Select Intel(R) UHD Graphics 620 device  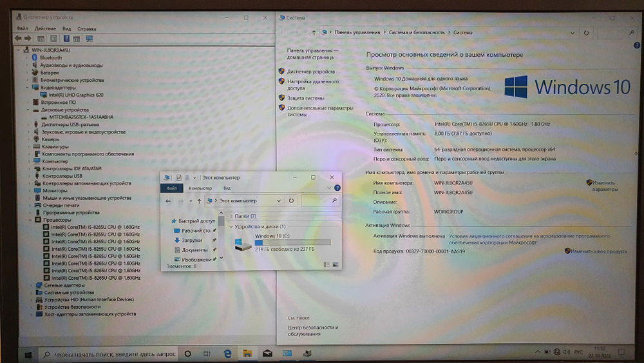pyautogui.click(x=76, y=95)
